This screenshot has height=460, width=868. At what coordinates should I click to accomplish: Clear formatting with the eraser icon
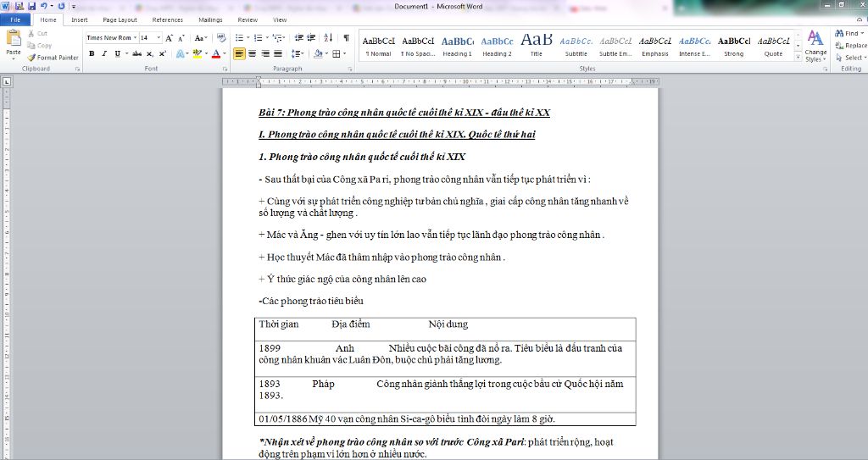[221, 38]
